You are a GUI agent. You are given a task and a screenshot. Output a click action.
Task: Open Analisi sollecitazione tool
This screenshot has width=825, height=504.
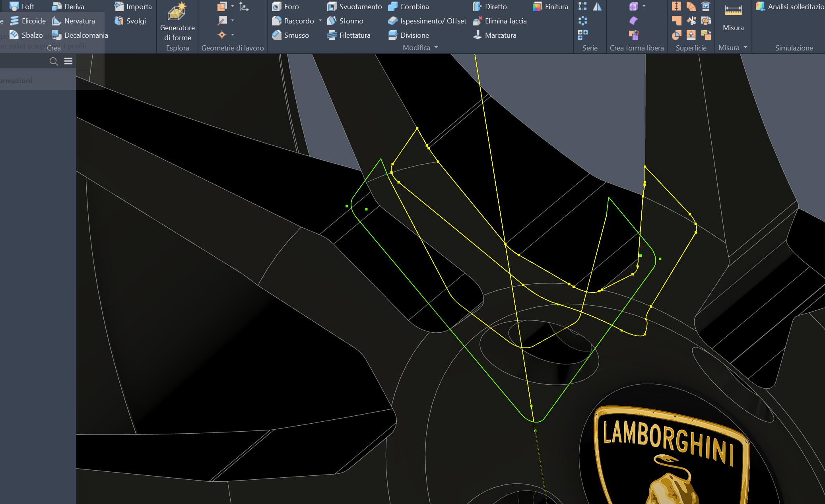click(790, 6)
